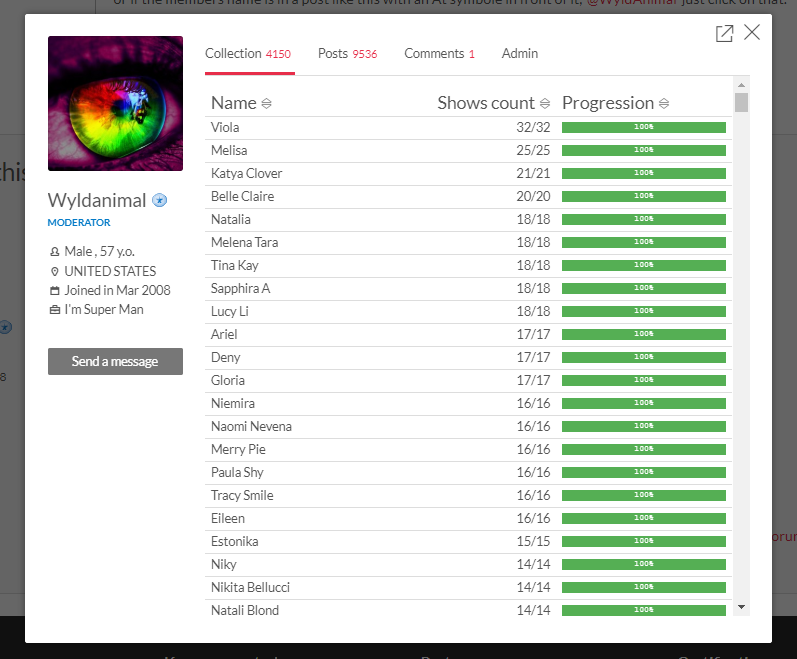Viewport: 797px width, 659px height.
Task: Sort by Name column arrows
Action: [266, 103]
